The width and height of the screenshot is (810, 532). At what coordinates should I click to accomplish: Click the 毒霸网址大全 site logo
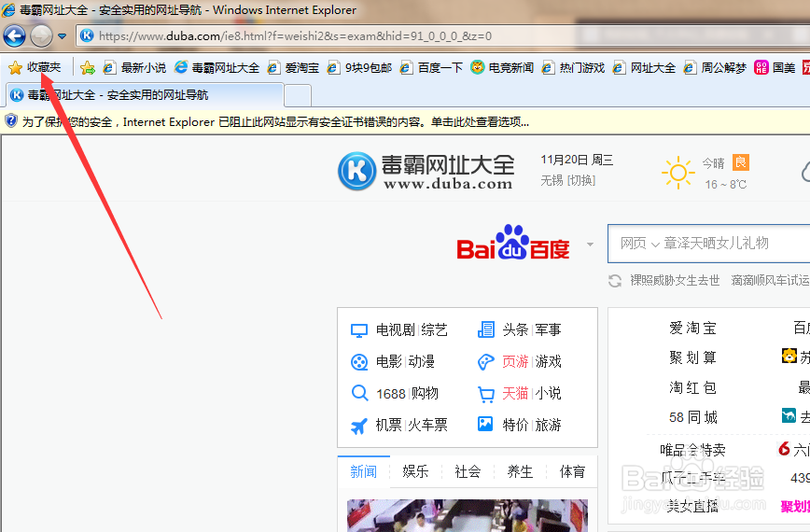point(426,171)
